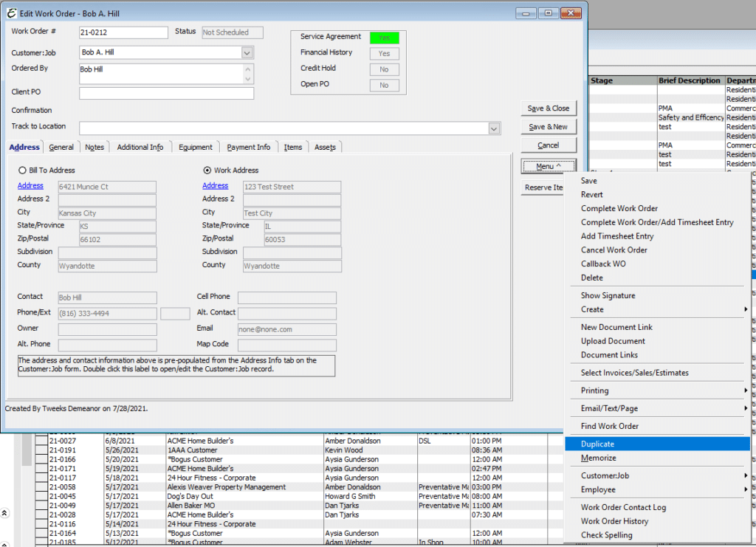Open the Customer:Job dropdown
756x547 pixels.
pyautogui.click(x=248, y=52)
